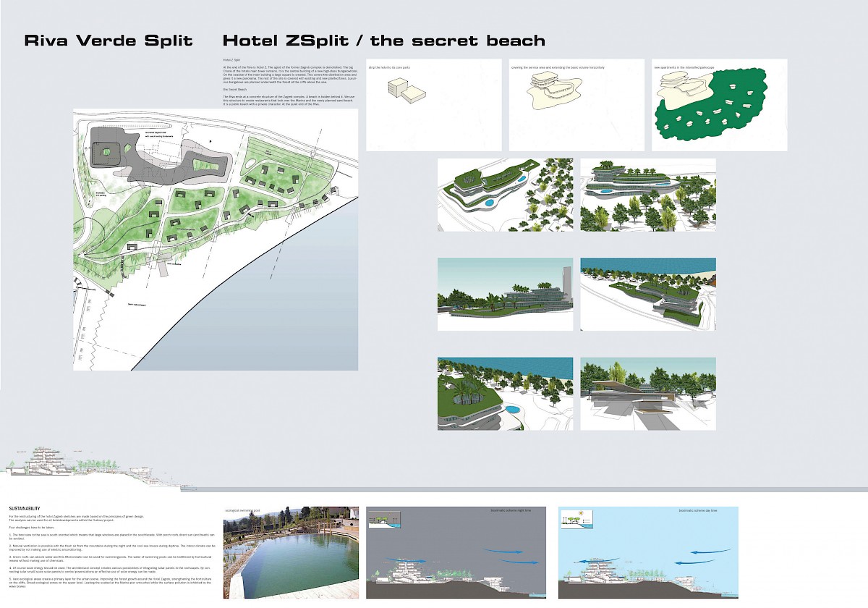Select bottom-right beach pavilion rendering
Viewport: 868px width, 608px height.
648,394
